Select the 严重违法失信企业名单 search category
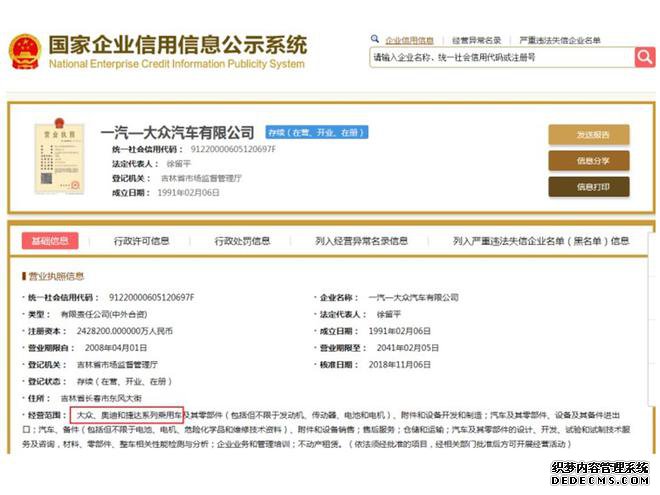 point(560,40)
